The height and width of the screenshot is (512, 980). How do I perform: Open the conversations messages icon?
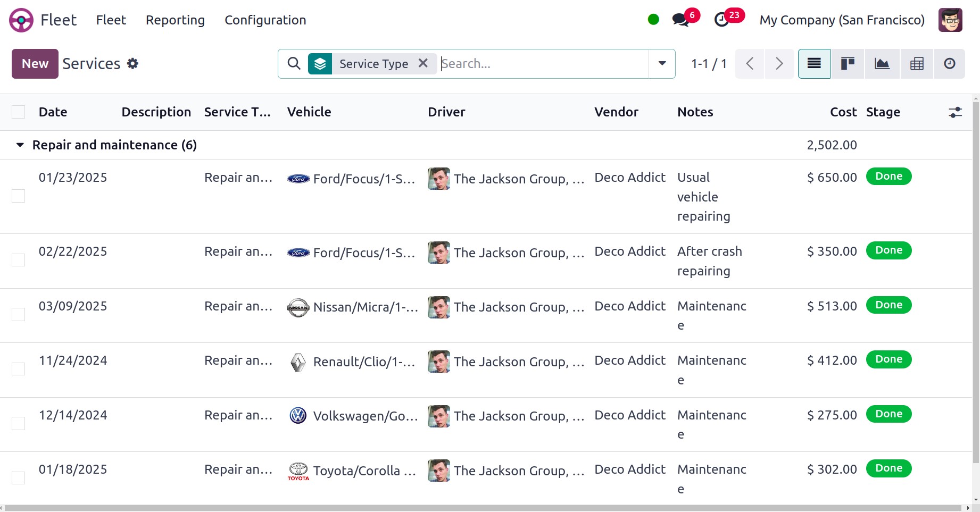[x=680, y=20]
